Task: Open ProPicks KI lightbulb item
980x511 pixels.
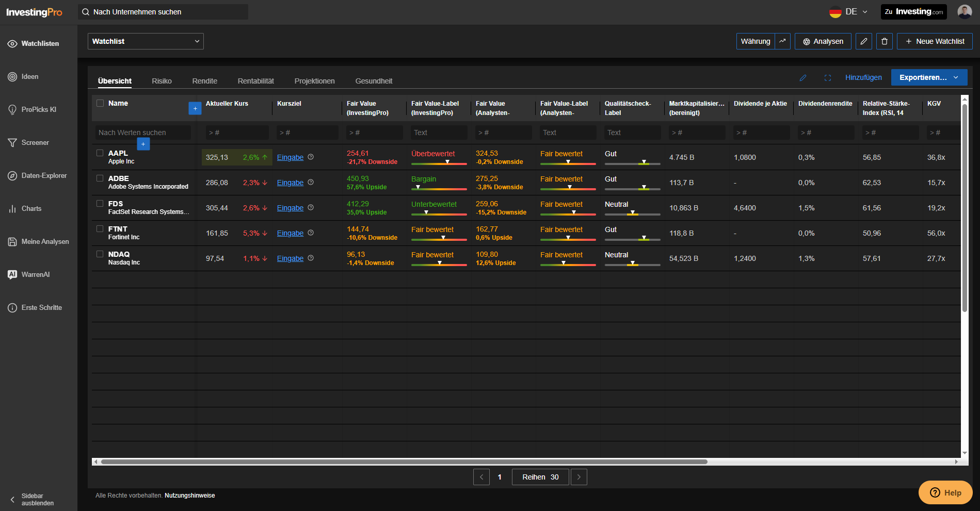Action: coord(32,110)
